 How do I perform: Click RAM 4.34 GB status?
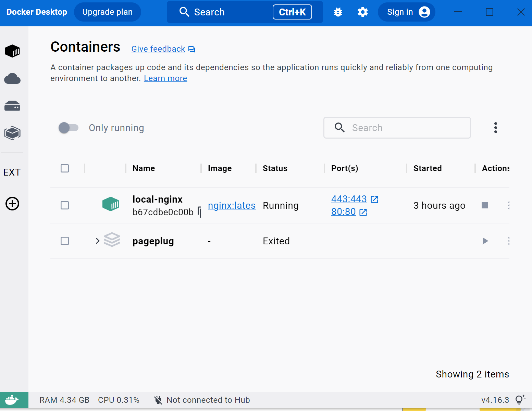64,400
